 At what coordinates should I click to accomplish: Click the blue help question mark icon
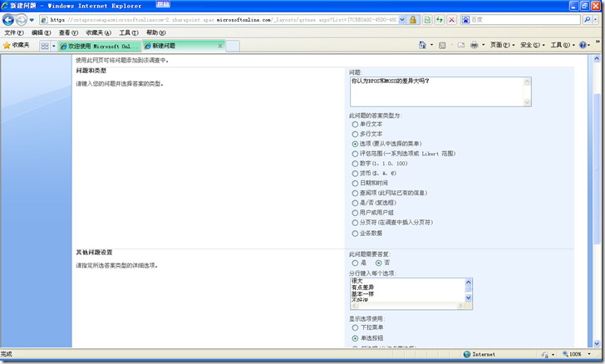(583, 45)
